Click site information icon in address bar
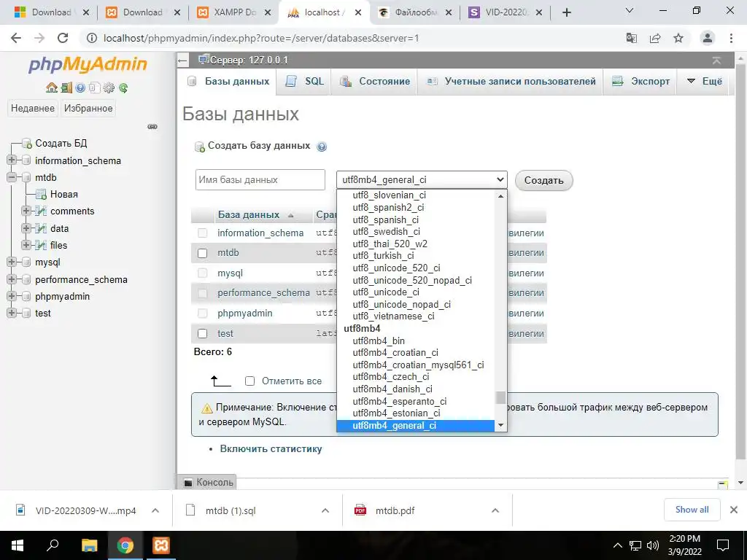This screenshot has width=747, height=560. coord(92,38)
